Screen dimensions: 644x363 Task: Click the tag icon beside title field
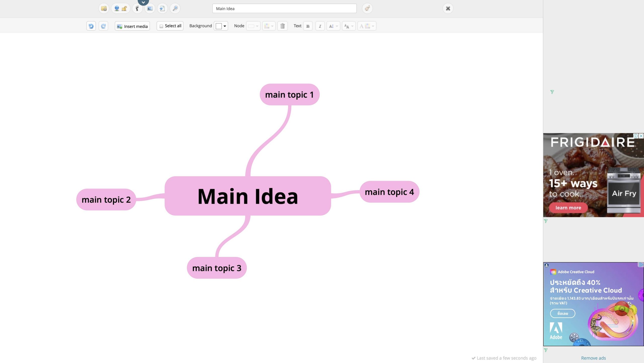(367, 9)
